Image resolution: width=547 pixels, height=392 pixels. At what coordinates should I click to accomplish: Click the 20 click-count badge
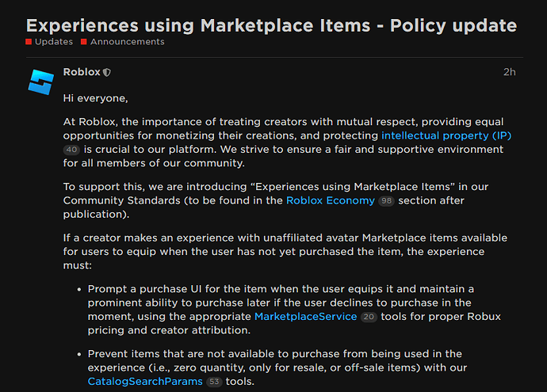(x=369, y=317)
